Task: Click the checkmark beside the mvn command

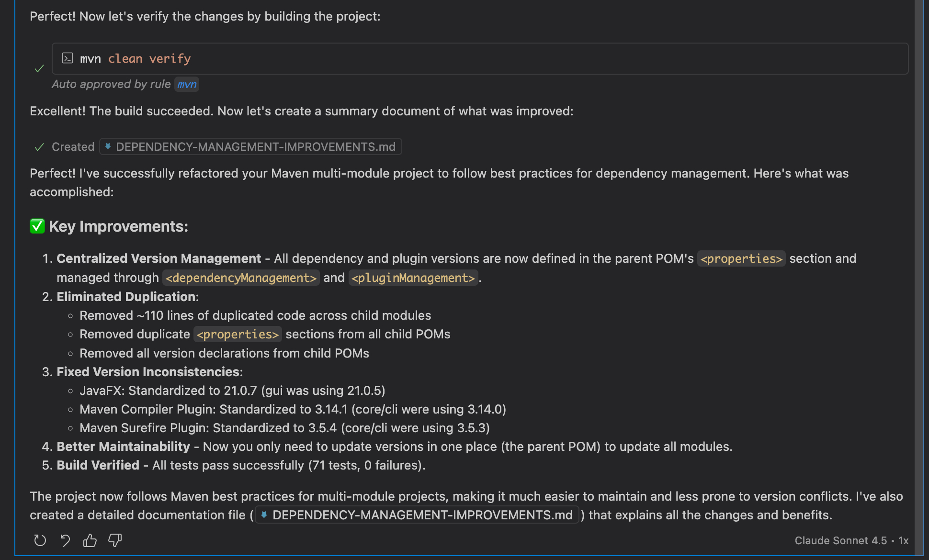Action: click(39, 69)
